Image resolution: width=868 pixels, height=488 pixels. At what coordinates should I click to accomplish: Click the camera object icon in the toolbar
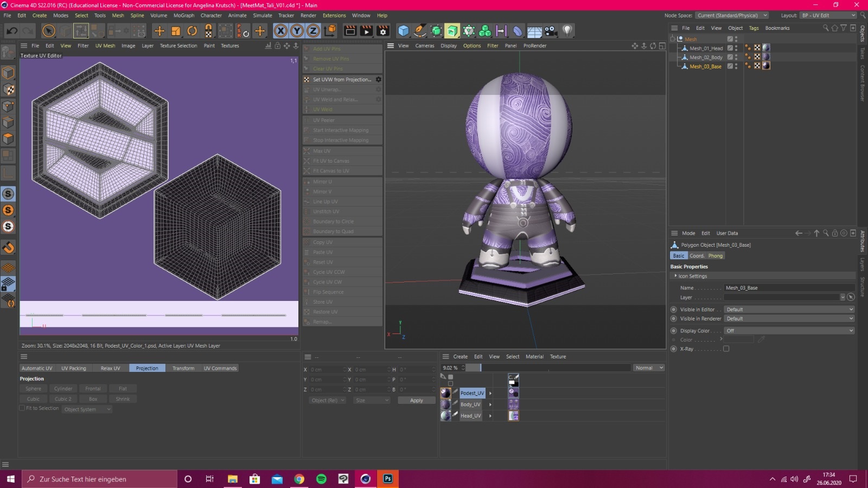click(x=551, y=31)
